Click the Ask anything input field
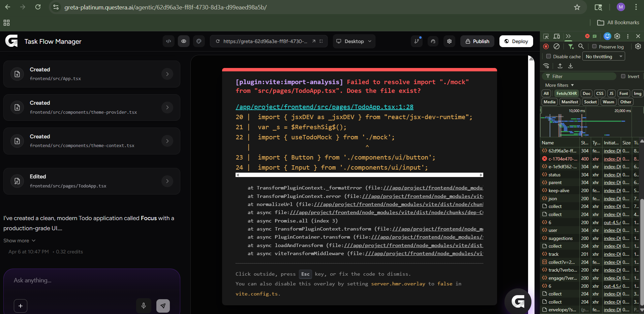 [92, 280]
